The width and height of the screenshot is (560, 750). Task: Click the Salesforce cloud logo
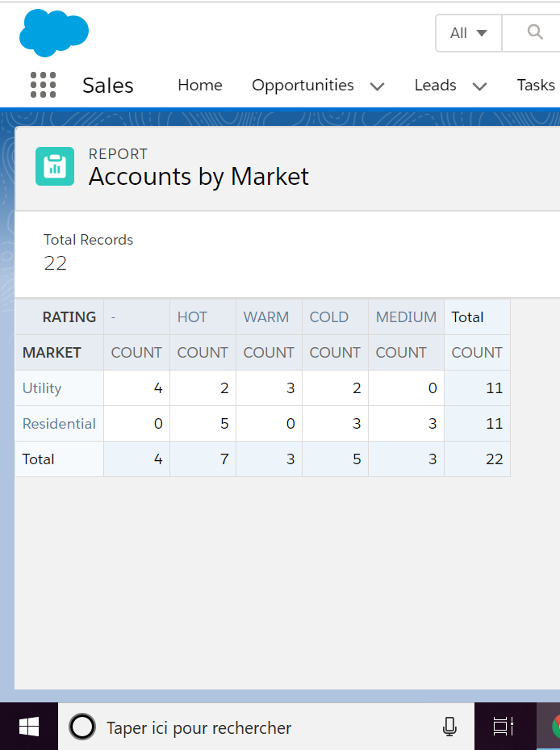coord(53,33)
